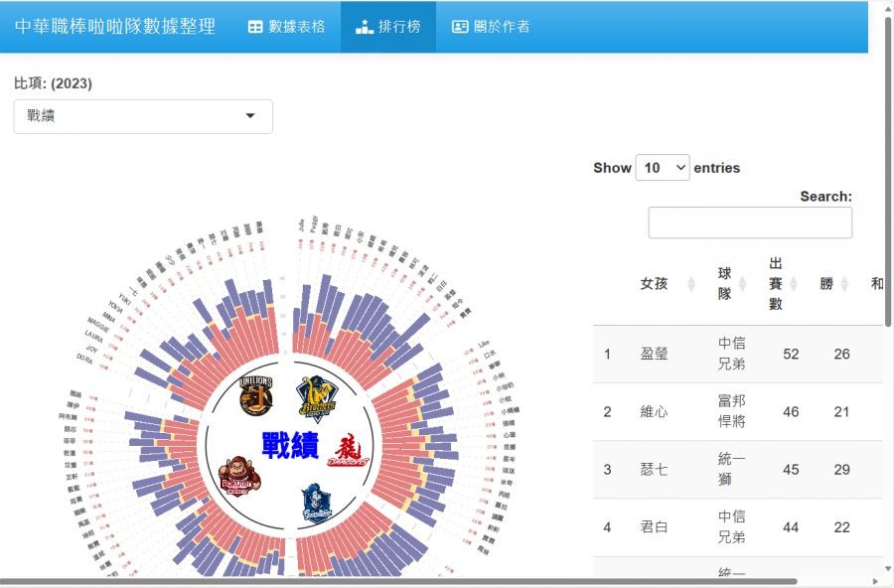Screen dimensions: 894x588
Task: Click the table grid icon beside 數據表格
Action: click(255, 27)
